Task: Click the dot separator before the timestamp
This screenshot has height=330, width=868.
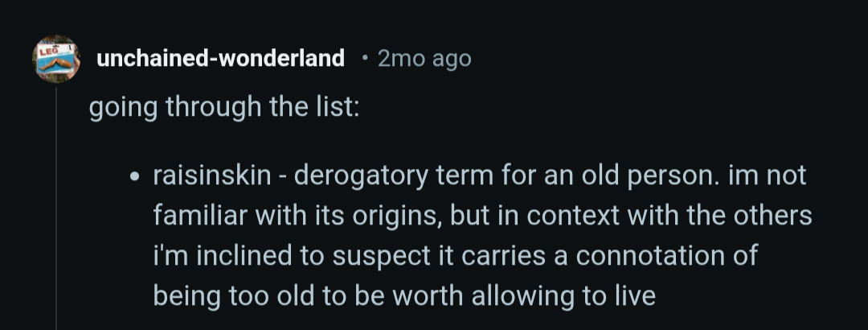Action: pyautogui.click(x=365, y=59)
